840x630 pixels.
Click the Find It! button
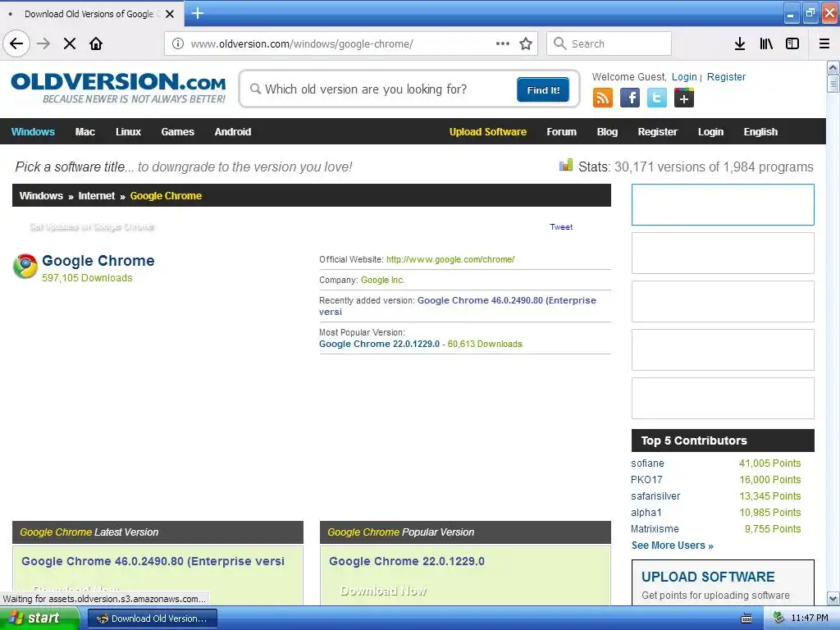pos(543,89)
